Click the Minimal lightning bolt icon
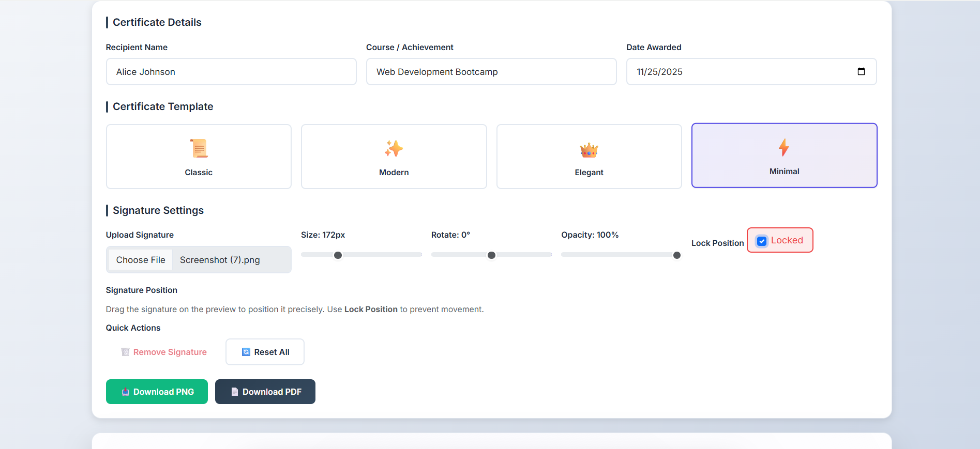 (784, 147)
